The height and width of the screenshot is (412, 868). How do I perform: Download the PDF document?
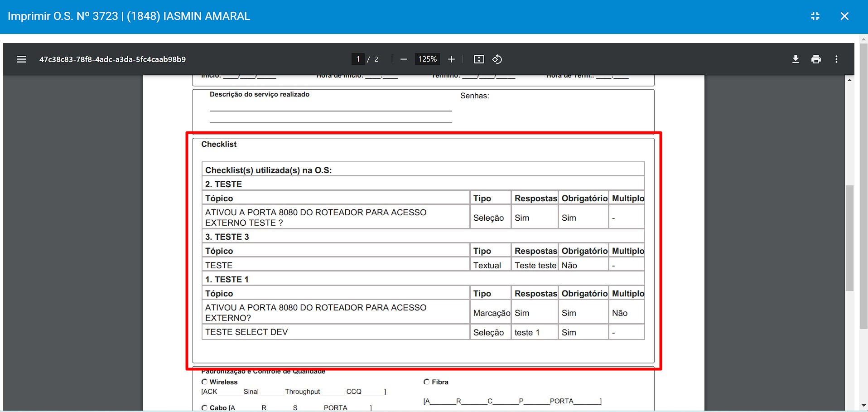796,59
